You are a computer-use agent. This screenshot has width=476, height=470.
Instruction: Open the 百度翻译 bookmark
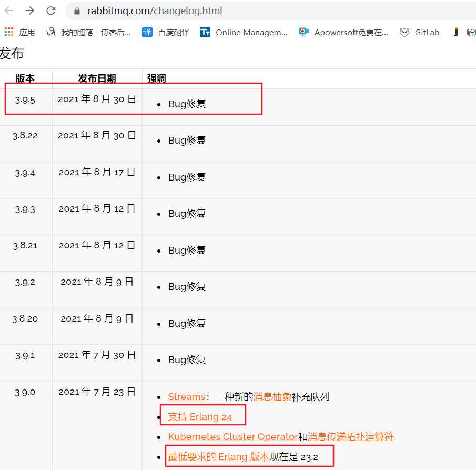pyautogui.click(x=166, y=32)
